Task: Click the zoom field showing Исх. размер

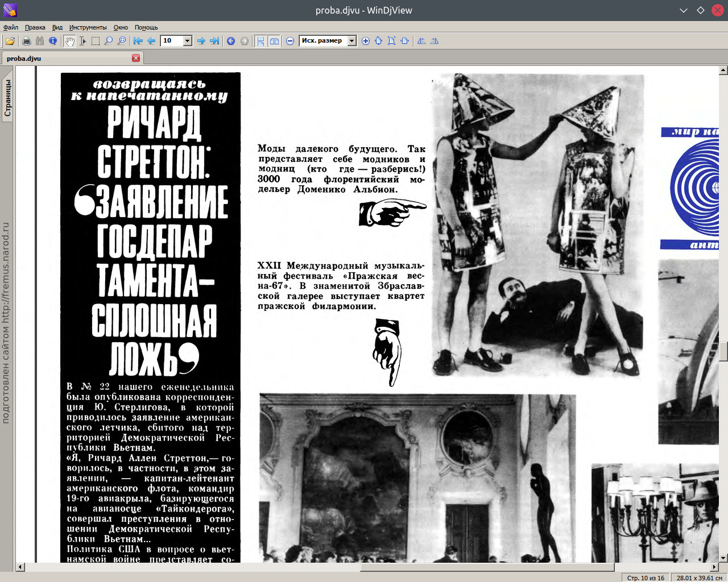Action: [323, 41]
